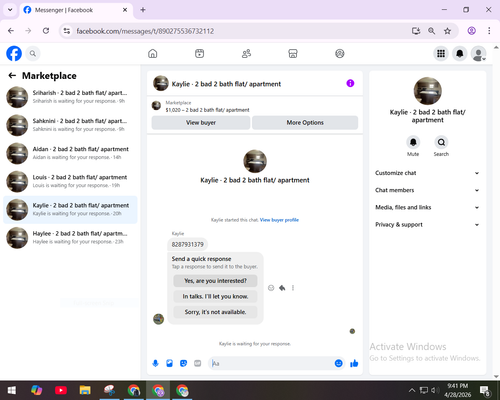Show hidden system tray icons
Viewport: 500px width, 400px height.
pyautogui.click(x=412, y=390)
